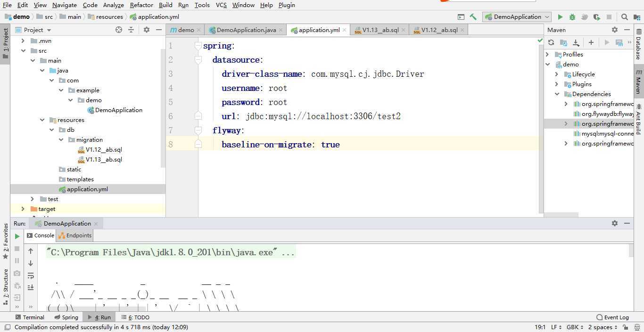Open Ant Build side panel

(x=638, y=119)
